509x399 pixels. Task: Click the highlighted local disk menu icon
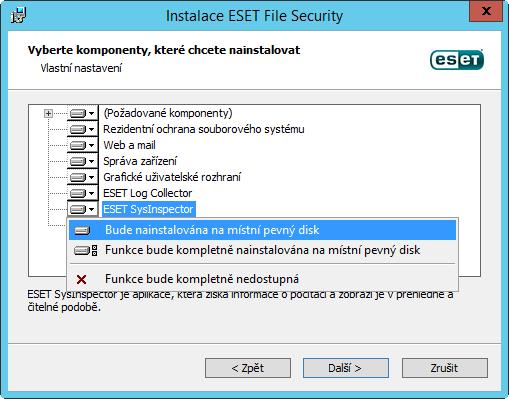click(x=82, y=230)
